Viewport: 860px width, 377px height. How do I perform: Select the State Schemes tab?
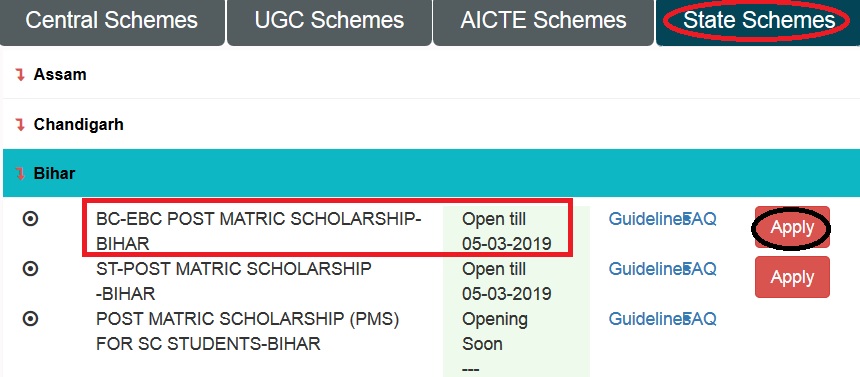click(x=759, y=21)
